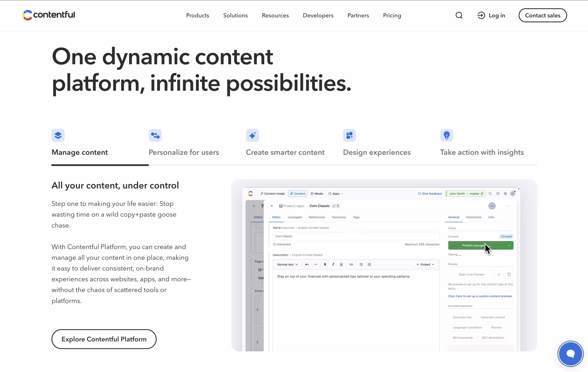588x372 pixels.
Task: Click the Contact sales button
Action: coord(543,15)
